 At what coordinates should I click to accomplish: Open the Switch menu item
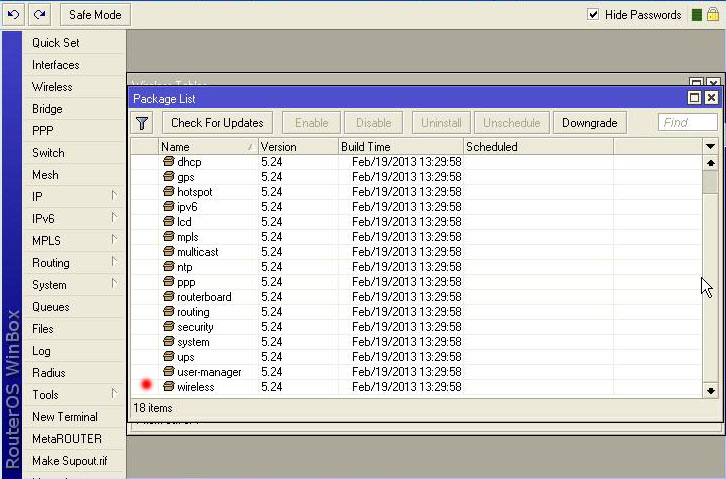74,153
